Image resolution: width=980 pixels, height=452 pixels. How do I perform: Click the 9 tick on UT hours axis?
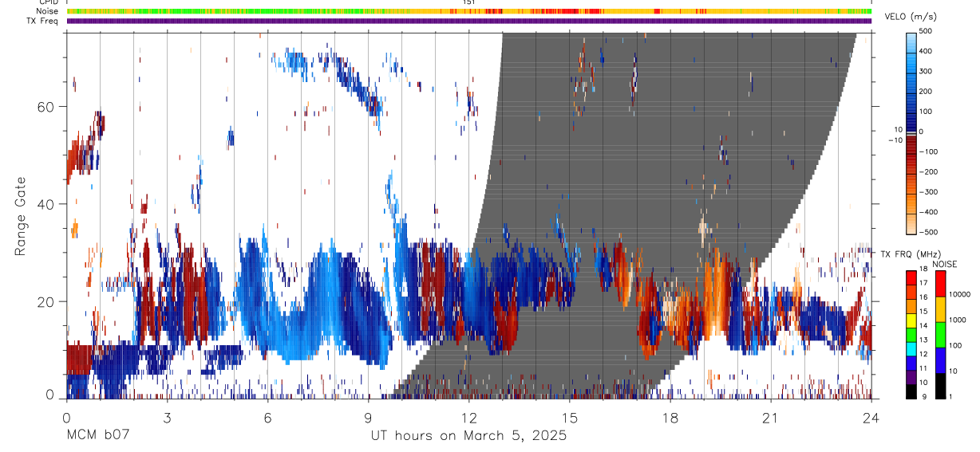click(x=368, y=418)
